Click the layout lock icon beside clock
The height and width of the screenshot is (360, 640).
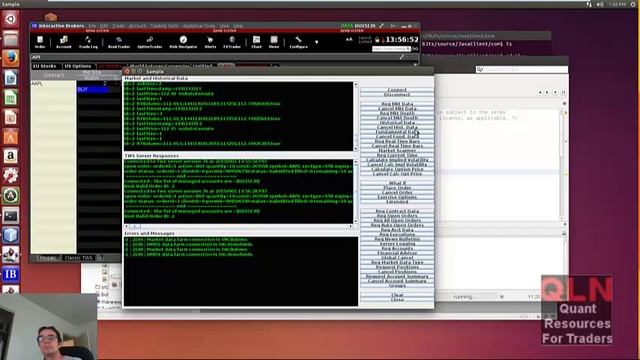point(377,40)
